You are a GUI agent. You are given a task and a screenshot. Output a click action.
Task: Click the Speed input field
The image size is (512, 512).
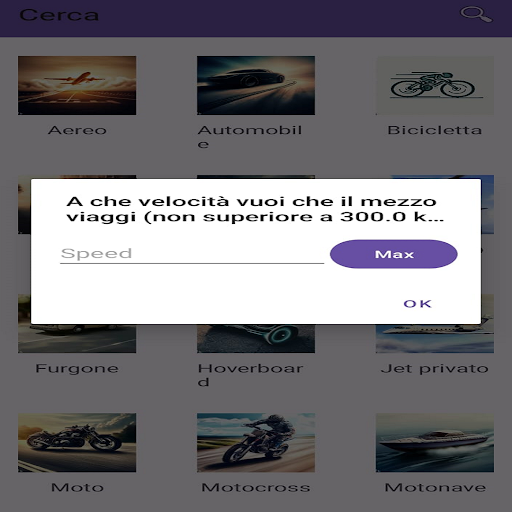click(x=192, y=254)
